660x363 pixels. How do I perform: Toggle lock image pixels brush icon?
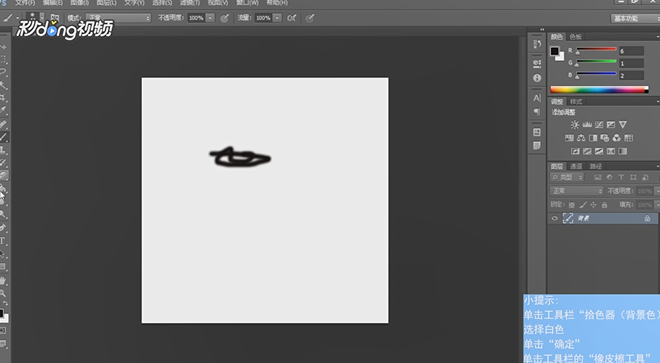coord(583,205)
